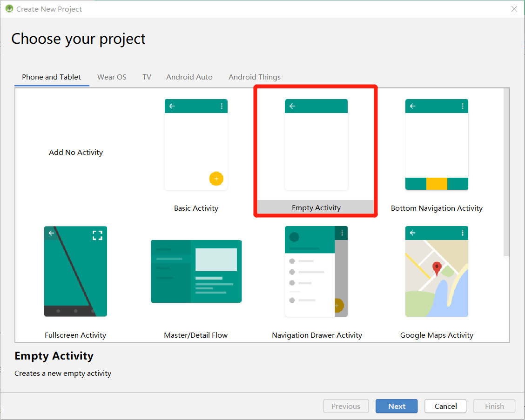Click the Basic Activity label
Screen dimensions: 525x420
pos(196,208)
